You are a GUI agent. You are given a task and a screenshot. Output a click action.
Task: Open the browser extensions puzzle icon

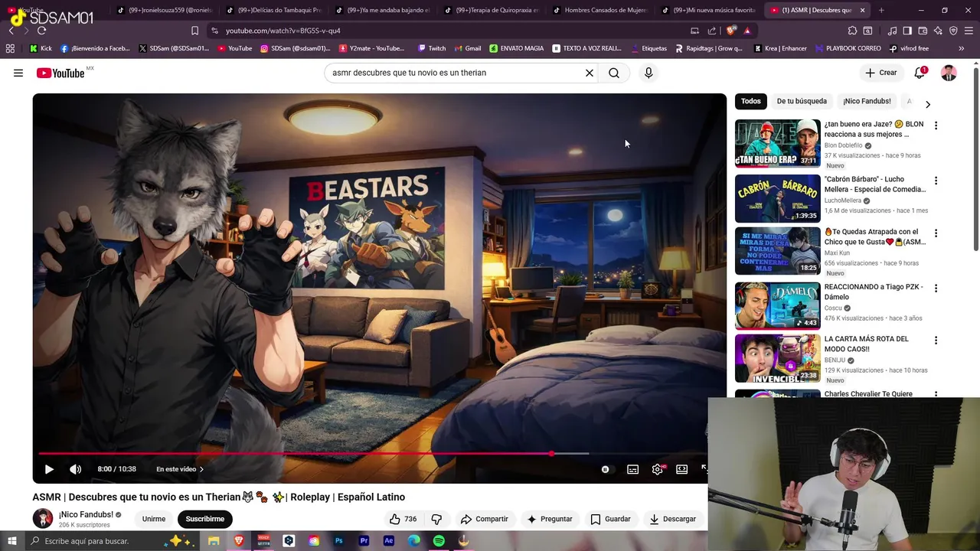(x=852, y=31)
